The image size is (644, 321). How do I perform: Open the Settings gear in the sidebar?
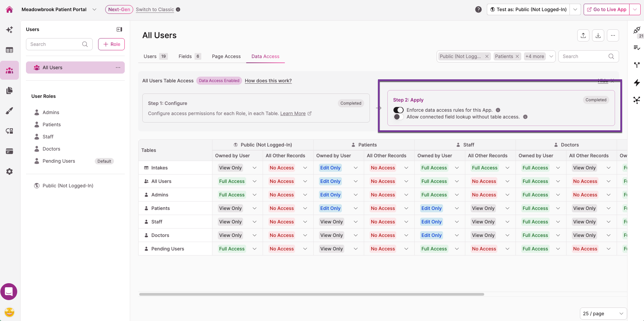pos(9,171)
